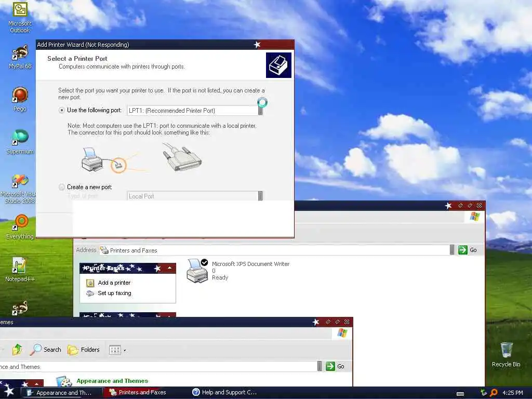
Task: Click the Search toolbar button
Action: 46,350
